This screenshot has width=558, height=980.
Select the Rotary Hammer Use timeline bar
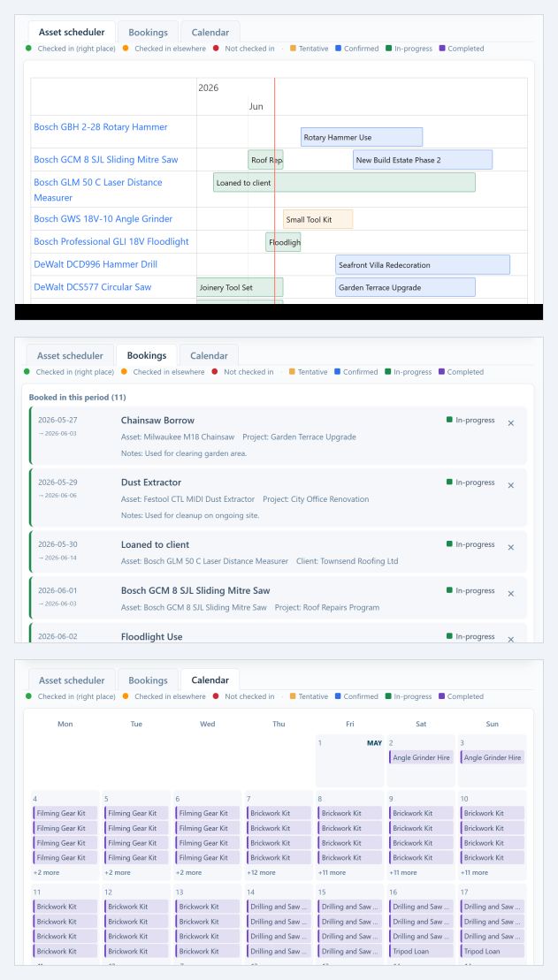click(x=362, y=137)
